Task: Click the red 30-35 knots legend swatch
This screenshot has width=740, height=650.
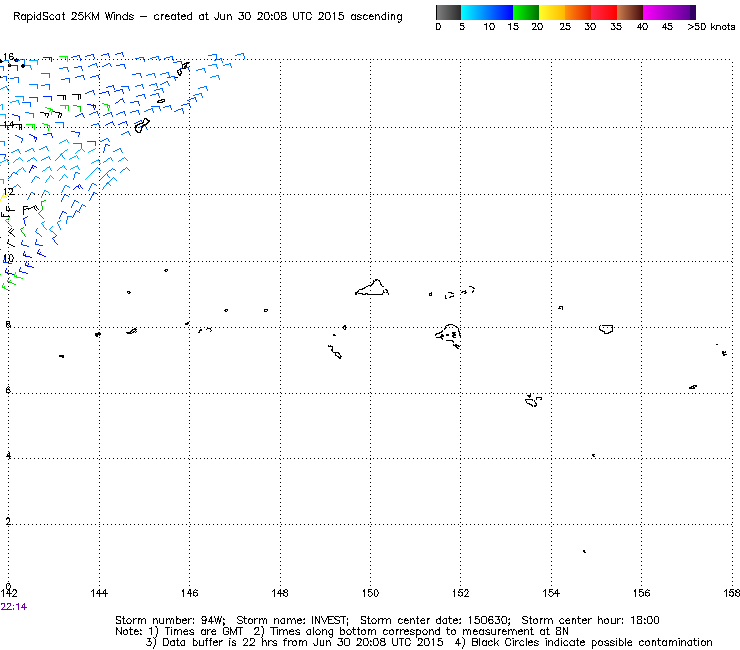Action: 604,12
